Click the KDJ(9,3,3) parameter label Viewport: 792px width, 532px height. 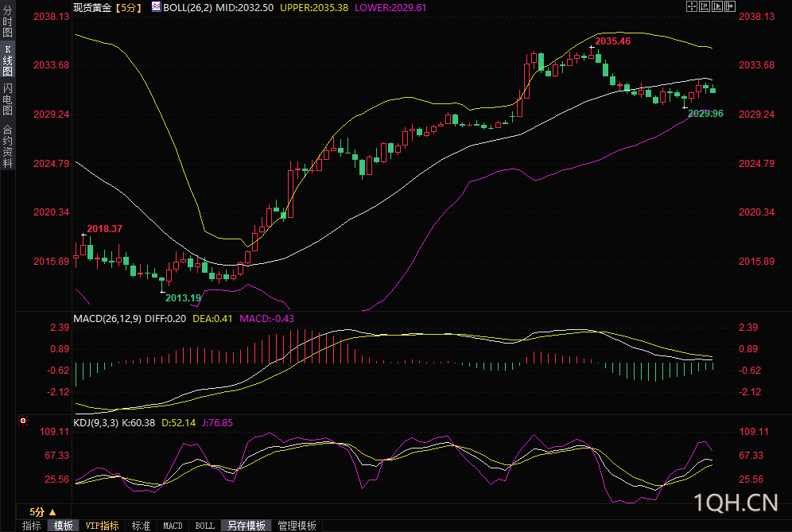point(96,423)
